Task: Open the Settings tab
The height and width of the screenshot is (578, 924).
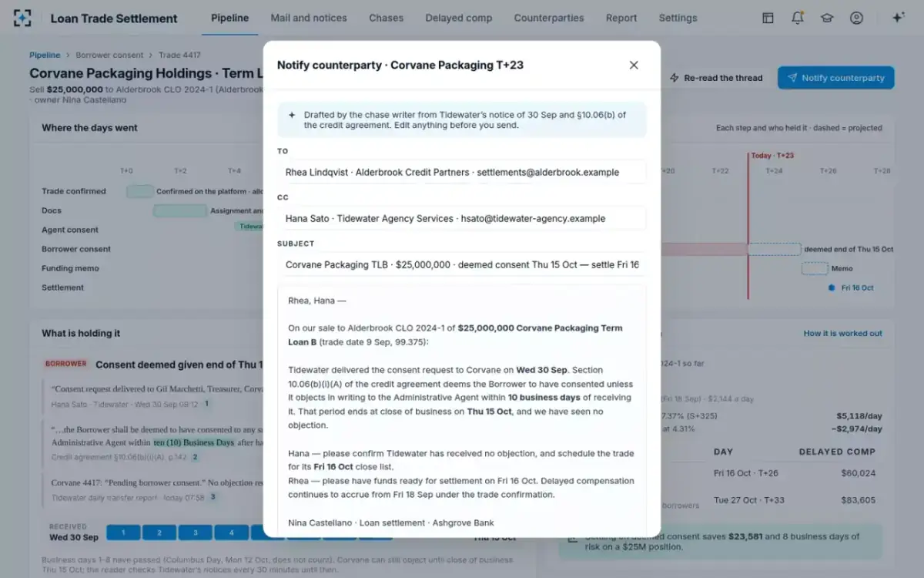Action: click(x=678, y=18)
